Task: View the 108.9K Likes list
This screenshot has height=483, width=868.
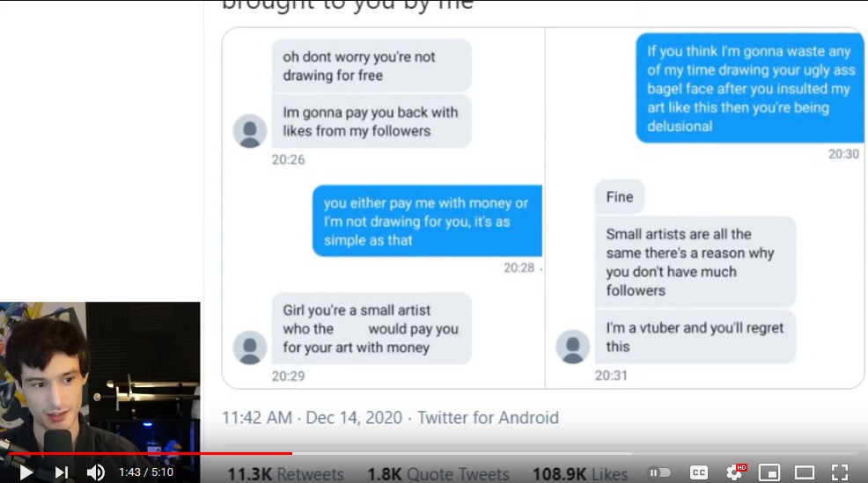Action: point(580,474)
